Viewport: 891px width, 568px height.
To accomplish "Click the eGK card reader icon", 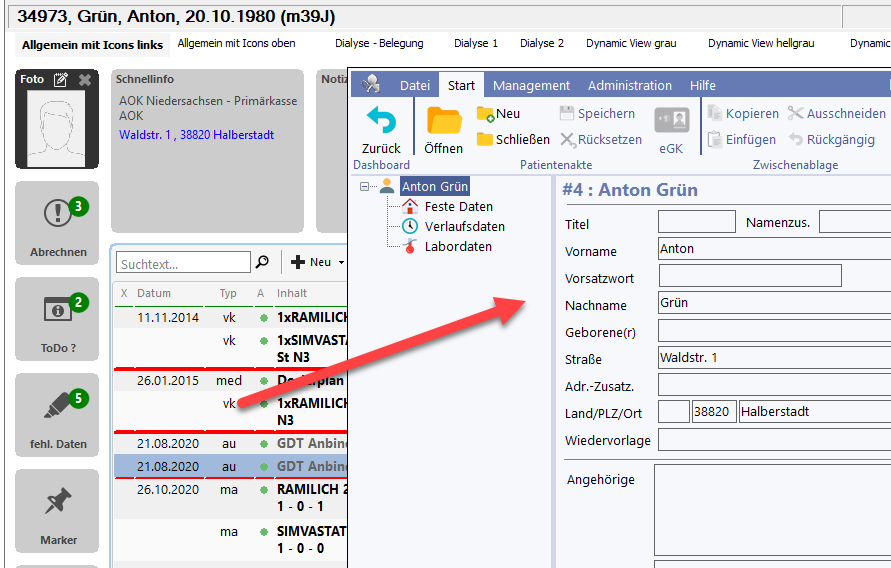I will (671, 121).
